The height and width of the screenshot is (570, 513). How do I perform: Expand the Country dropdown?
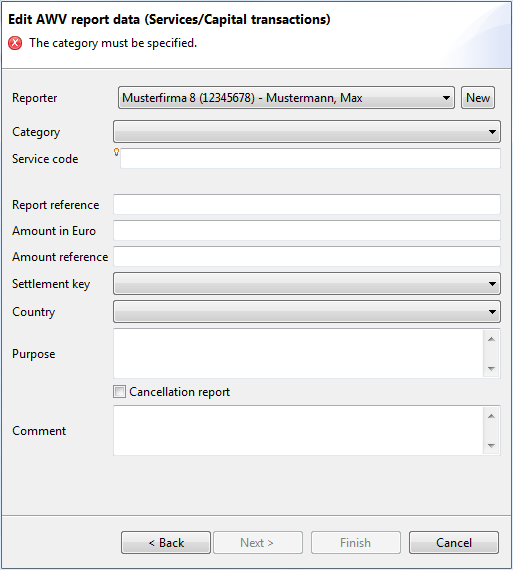click(307, 312)
